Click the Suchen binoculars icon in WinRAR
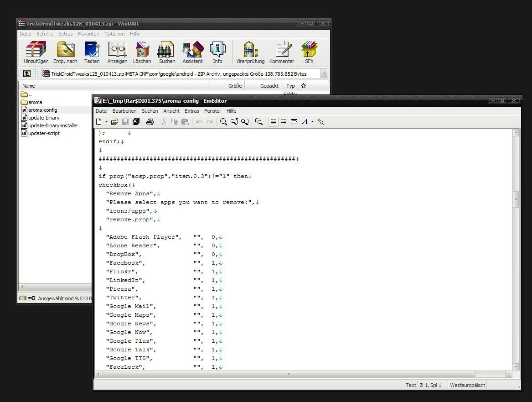This screenshot has width=532, height=402. 167,52
